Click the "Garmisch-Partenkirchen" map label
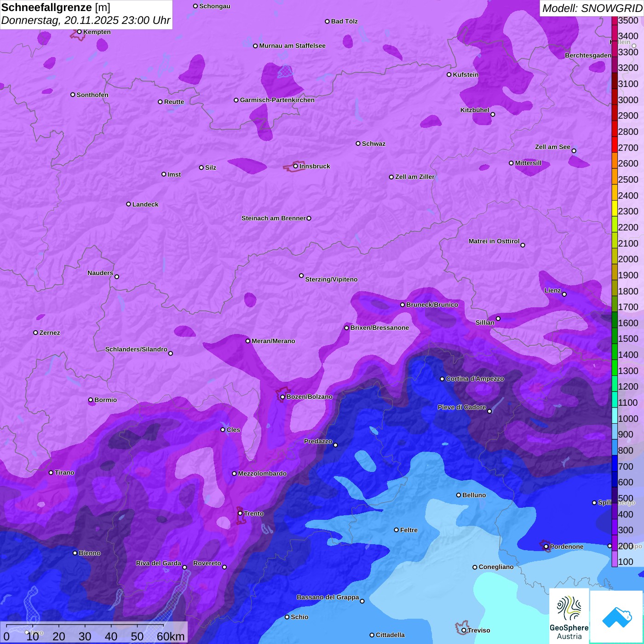Viewport: 644px width, 644px height. pos(277,100)
